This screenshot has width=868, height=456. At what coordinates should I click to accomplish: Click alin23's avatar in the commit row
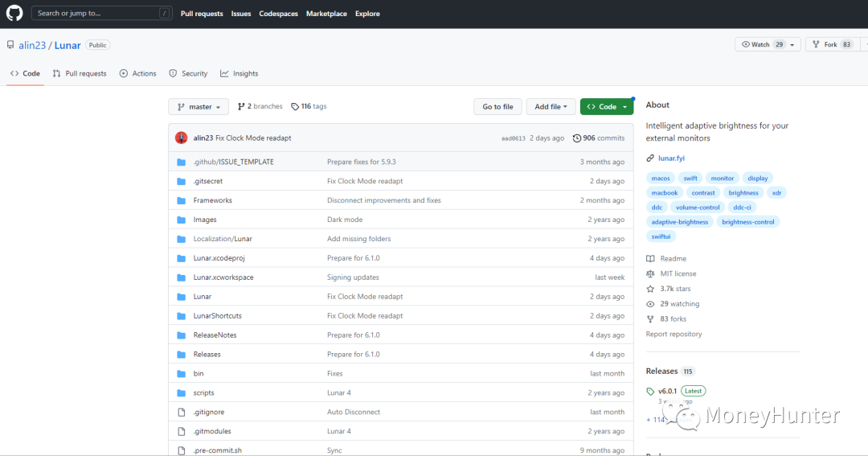click(181, 138)
